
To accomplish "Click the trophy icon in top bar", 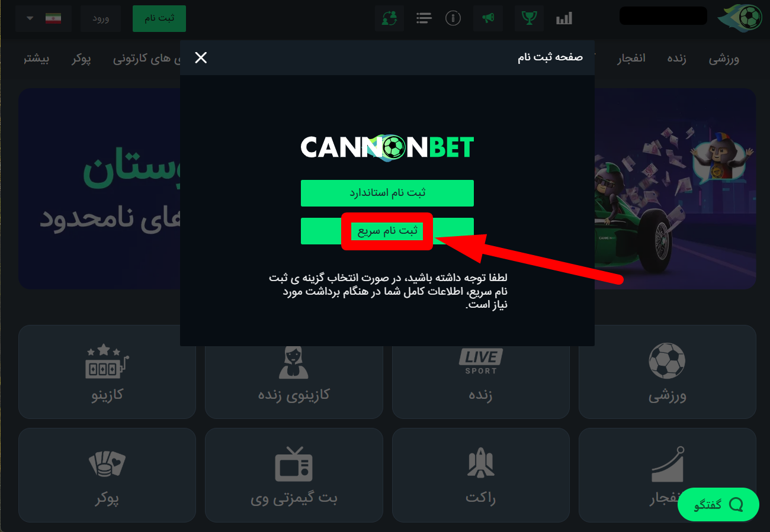I will 529,18.
